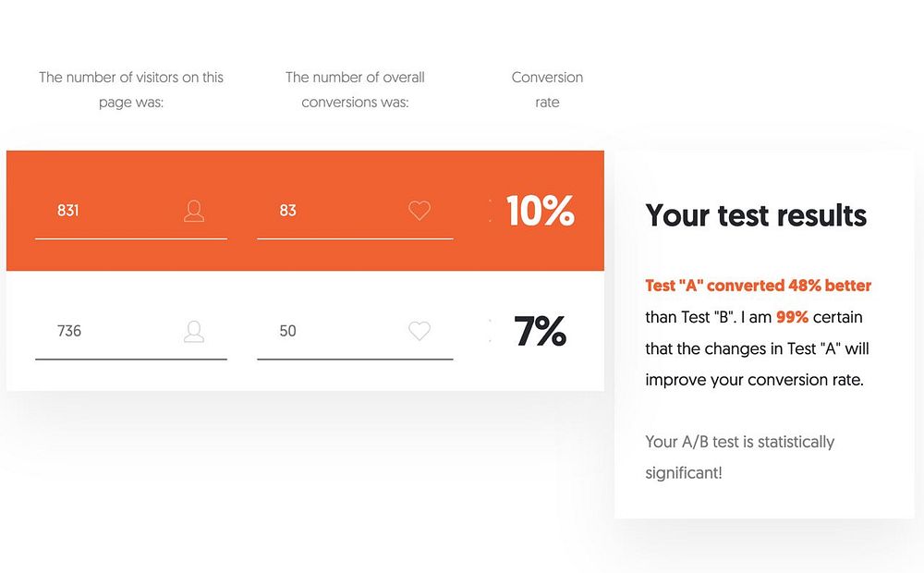This screenshot has height=573, width=924.
Task: Click 'Test "A" converted 48% better' text
Action: coord(758,286)
